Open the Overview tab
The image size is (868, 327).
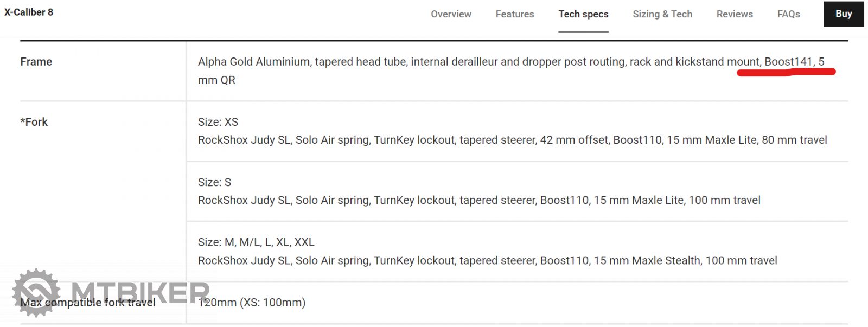tap(451, 14)
